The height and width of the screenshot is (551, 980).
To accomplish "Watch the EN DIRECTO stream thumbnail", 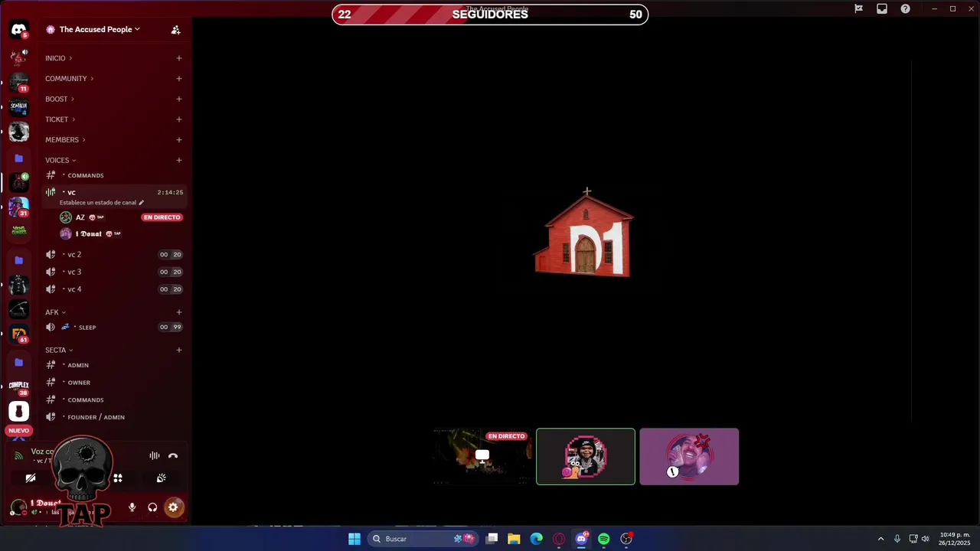I will 482,457.
